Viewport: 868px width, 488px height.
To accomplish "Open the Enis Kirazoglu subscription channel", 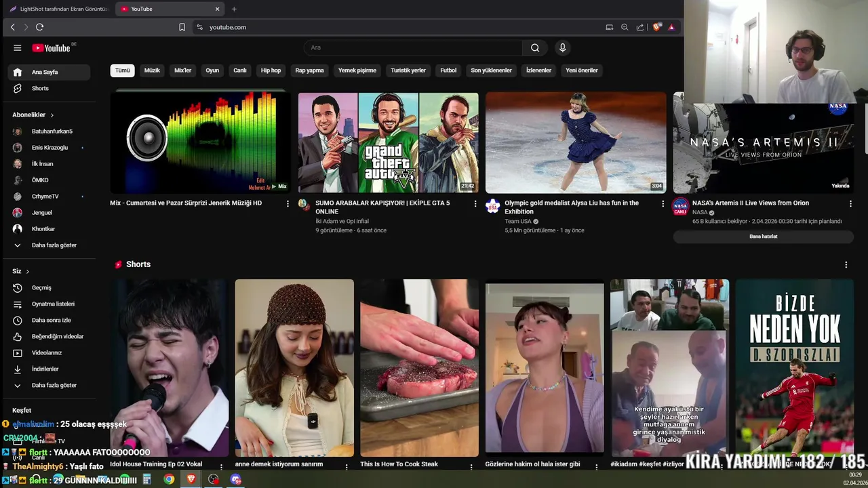I will (x=50, y=147).
